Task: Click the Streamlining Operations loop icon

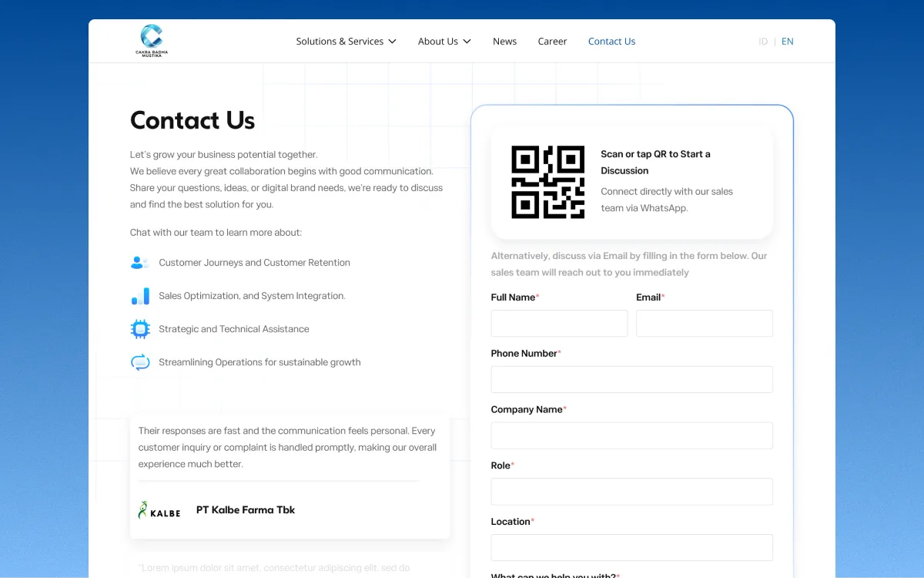Action: click(139, 362)
